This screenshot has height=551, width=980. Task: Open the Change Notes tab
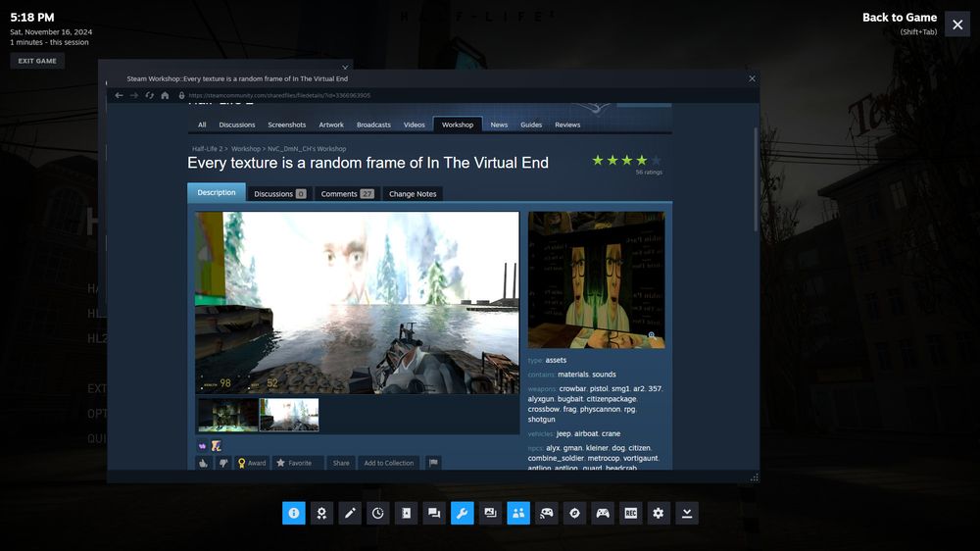tap(413, 194)
